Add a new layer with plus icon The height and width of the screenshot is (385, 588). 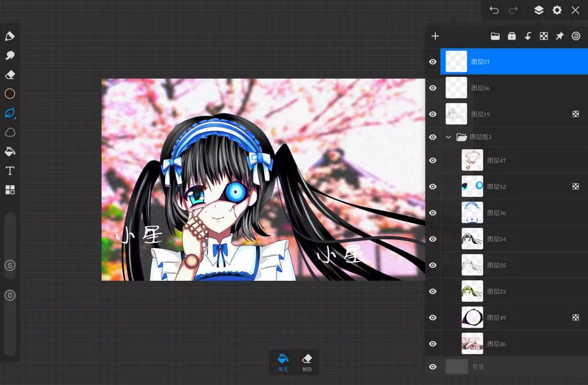click(435, 36)
